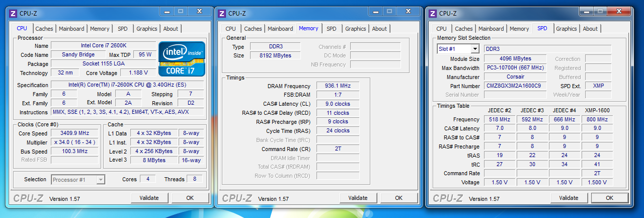
Task: Click the Level 3 cache value 8 MBytes
Action: click(x=153, y=161)
